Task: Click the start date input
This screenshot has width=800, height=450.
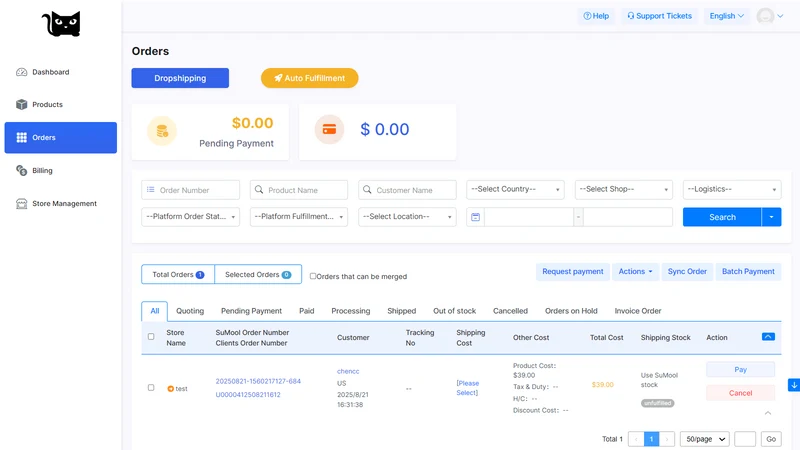Action: coord(529,217)
